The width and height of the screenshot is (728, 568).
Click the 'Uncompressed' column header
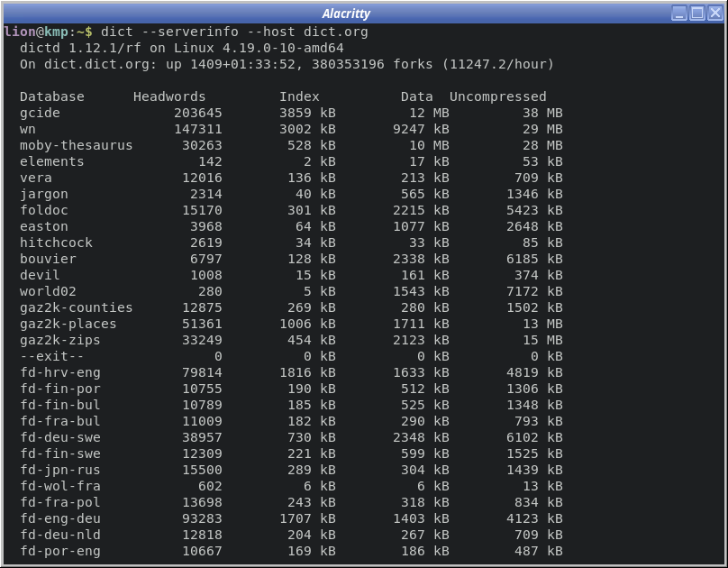pyautogui.click(x=497, y=96)
